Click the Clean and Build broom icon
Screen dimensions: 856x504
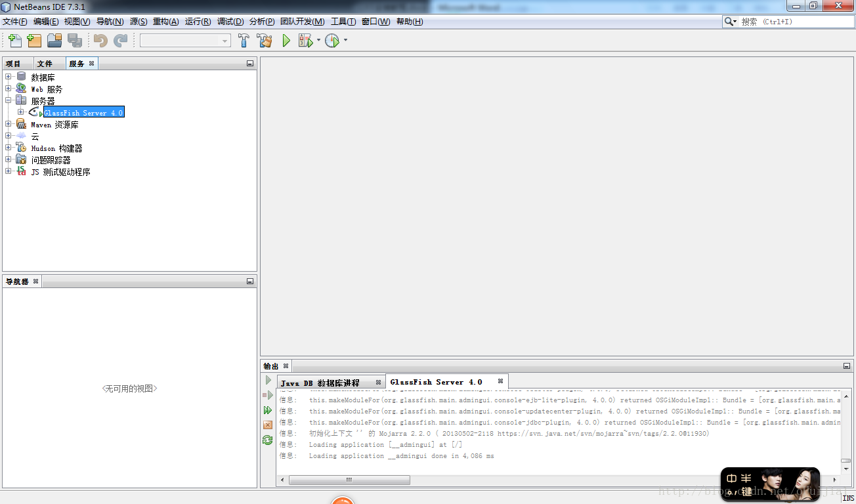[265, 41]
